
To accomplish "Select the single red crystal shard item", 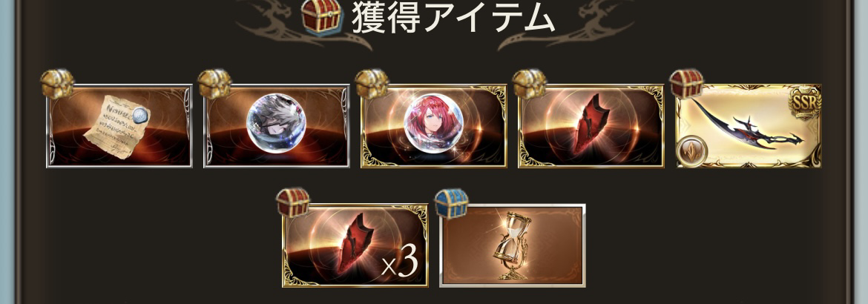I will pyautogui.click(x=591, y=126).
